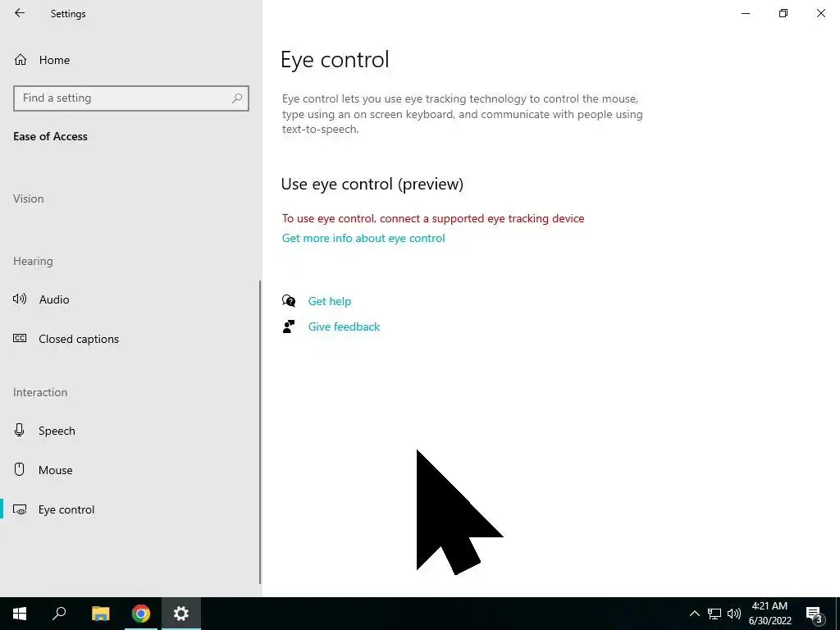Click the Mouse icon in sidebar
Screen dimensions: 840x630
(x=20, y=469)
